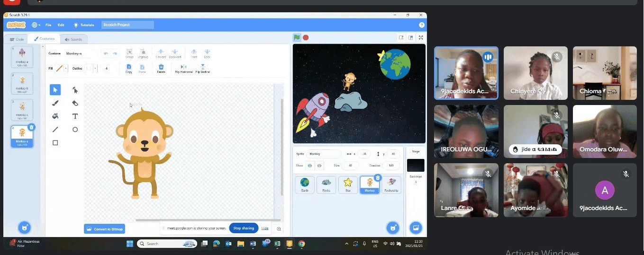Click the Choose a Costume button

pyautogui.click(x=25, y=228)
